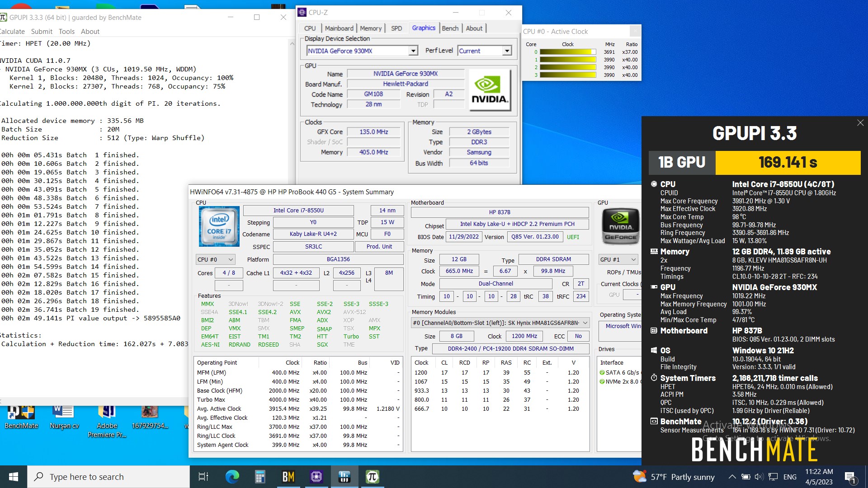Click Turbo Max row in Operating Point table
The width and height of the screenshot is (868, 488).
click(x=298, y=400)
